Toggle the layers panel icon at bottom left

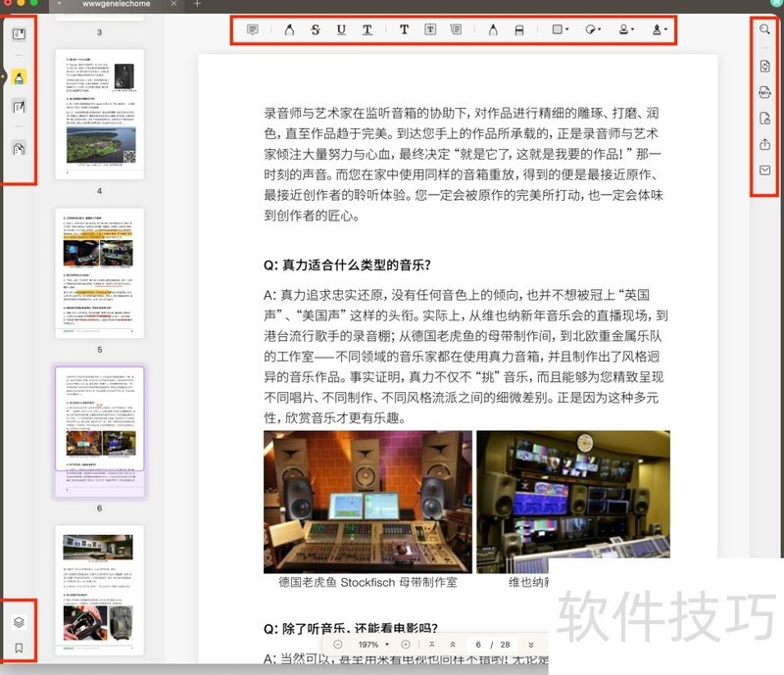pos(19,621)
